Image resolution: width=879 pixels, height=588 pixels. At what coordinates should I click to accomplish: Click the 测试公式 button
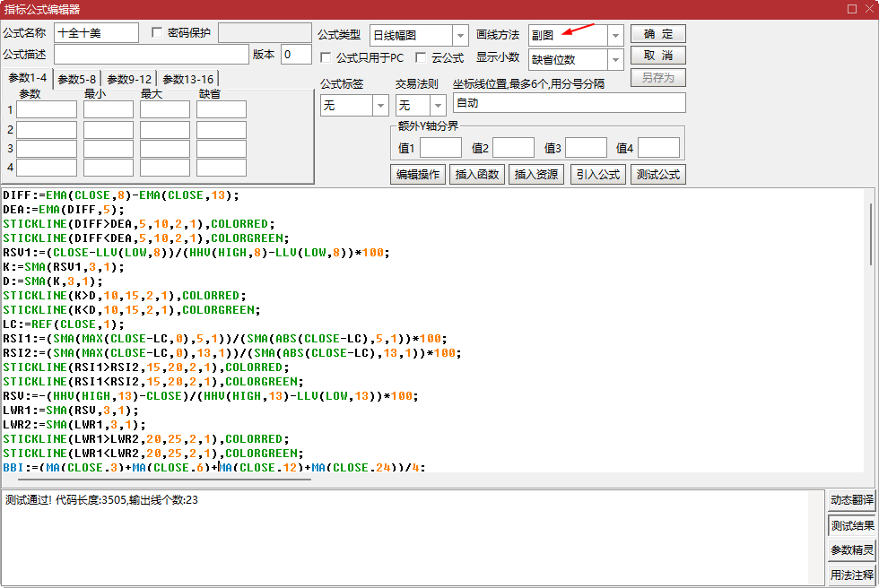(x=658, y=175)
